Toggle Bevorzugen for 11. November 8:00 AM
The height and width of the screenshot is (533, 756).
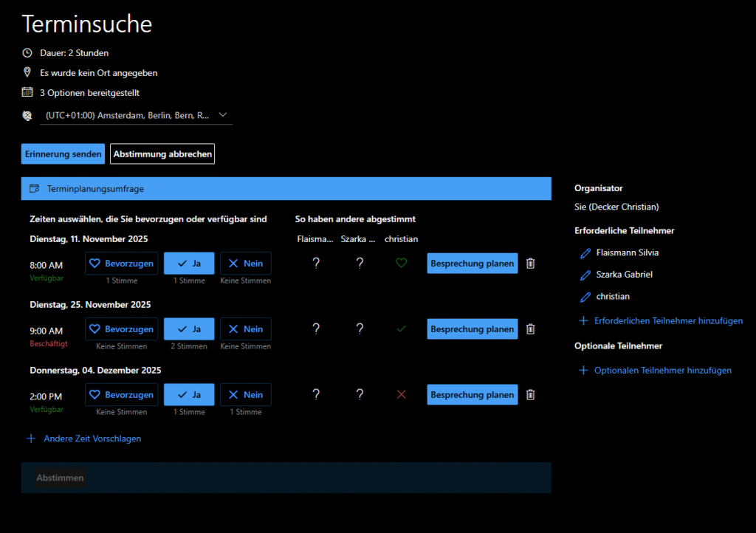pos(121,264)
